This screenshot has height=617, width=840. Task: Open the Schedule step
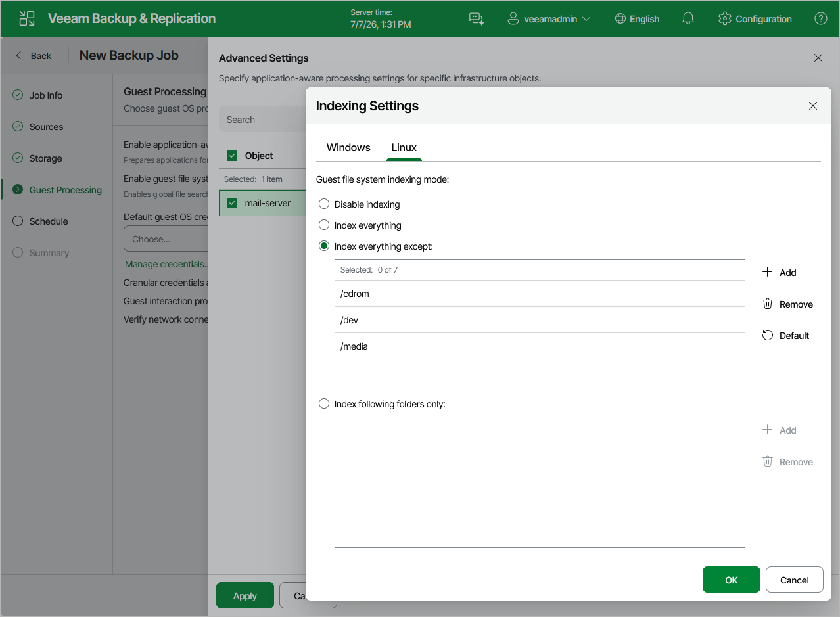(49, 221)
